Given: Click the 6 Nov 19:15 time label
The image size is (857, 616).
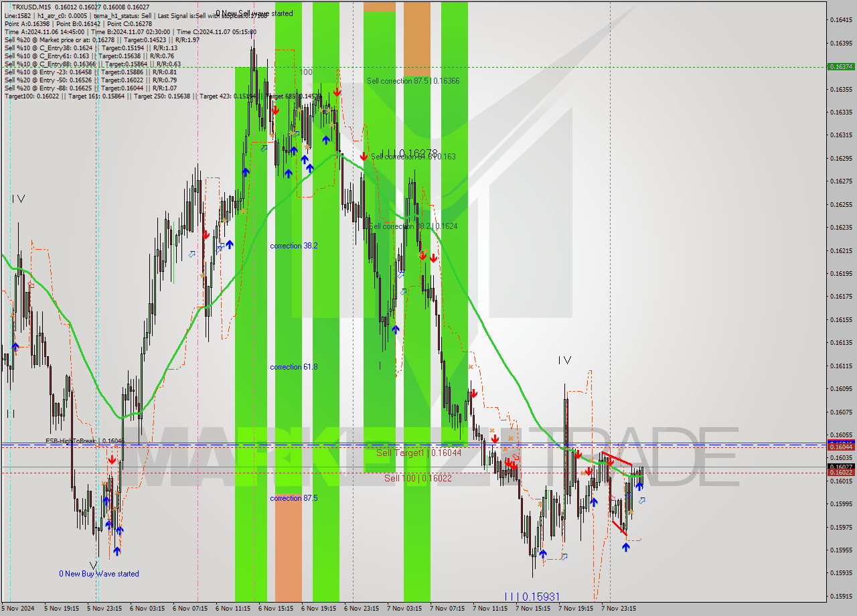Looking at the screenshot, I should (x=318, y=609).
